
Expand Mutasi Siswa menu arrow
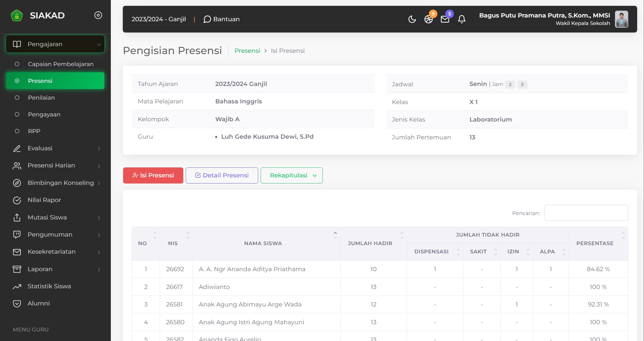99,218
